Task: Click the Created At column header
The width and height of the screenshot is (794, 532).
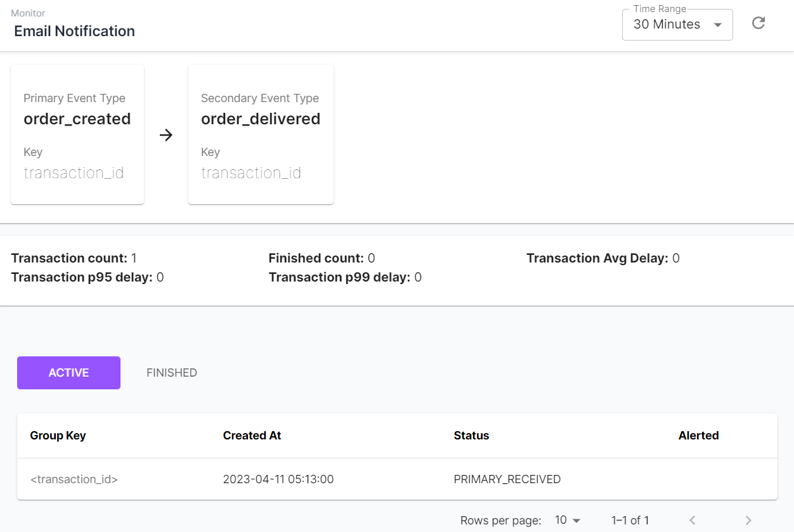Action: coord(252,436)
